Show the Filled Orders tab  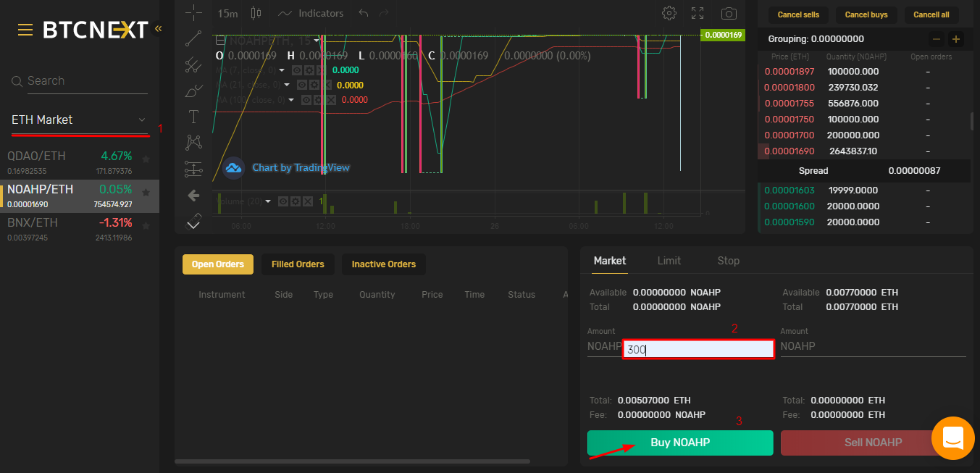coord(298,264)
